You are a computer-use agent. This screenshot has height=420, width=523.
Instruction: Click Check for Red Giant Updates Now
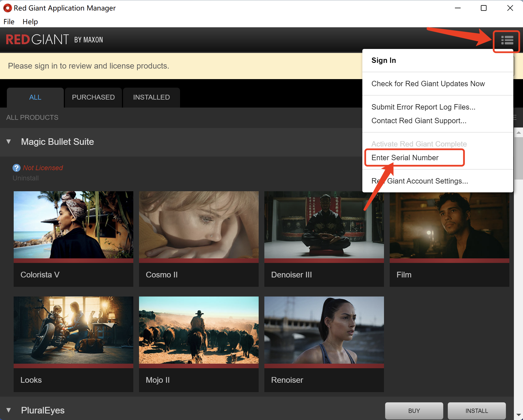tap(428, 84)
